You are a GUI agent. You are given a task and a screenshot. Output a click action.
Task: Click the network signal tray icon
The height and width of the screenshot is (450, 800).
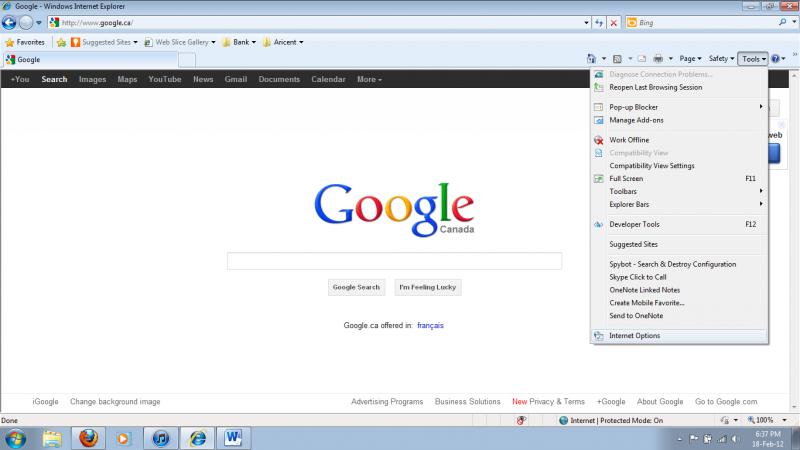(x=721, y=439)
